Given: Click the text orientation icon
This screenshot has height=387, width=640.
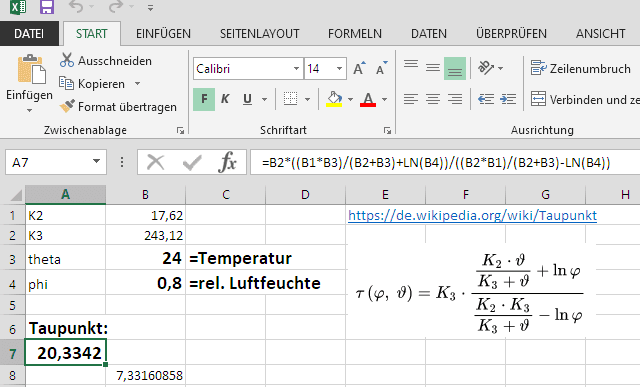Looking at the screenshot, I should click(x=486, y=68).
